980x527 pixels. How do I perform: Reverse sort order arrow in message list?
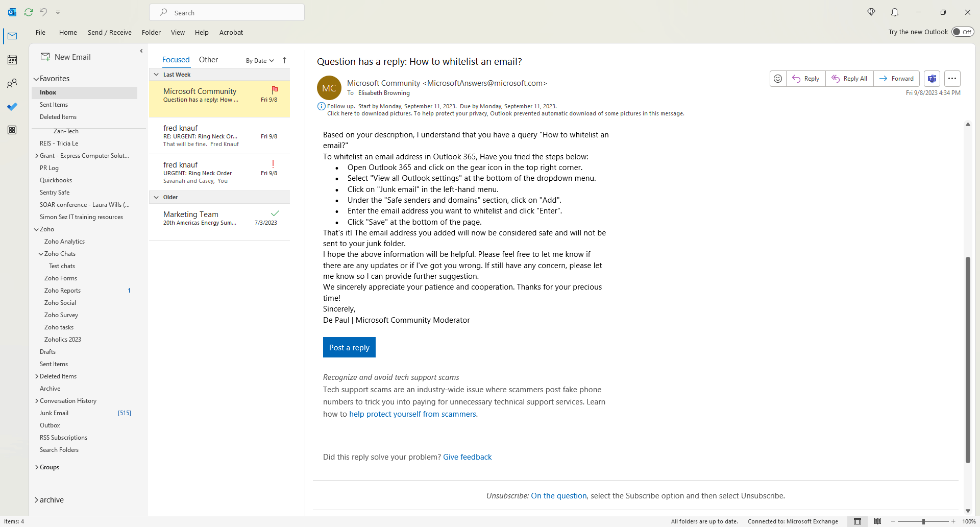coord(285,60)
